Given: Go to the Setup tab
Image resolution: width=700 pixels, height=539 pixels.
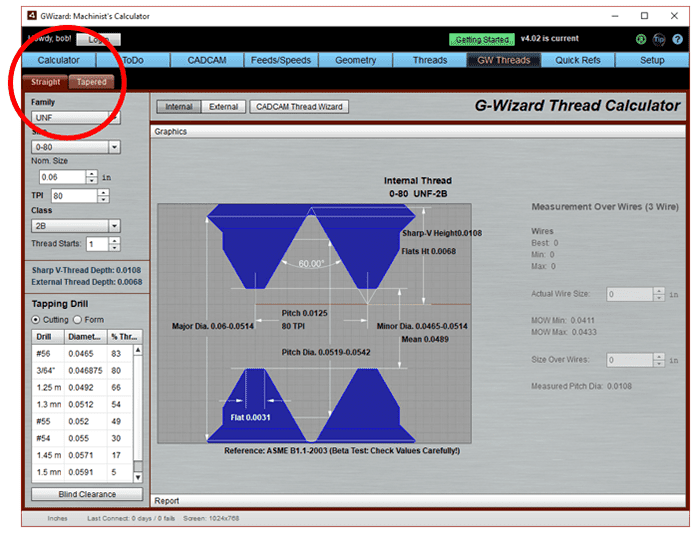Looking at the screenshot, I should coord(652,60).
